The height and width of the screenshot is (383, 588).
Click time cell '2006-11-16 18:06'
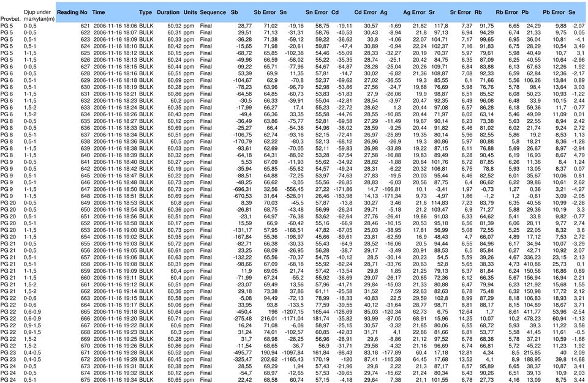(x=115, y=26)
